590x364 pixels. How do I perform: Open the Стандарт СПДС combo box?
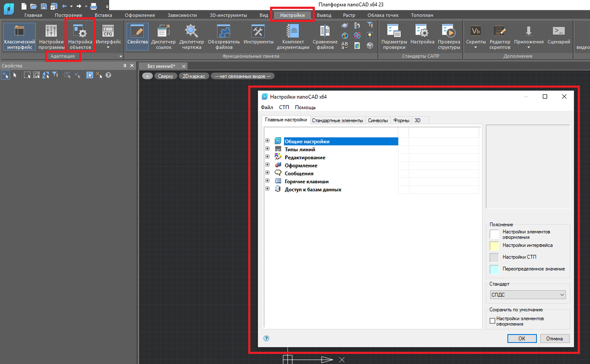[528, 295]
